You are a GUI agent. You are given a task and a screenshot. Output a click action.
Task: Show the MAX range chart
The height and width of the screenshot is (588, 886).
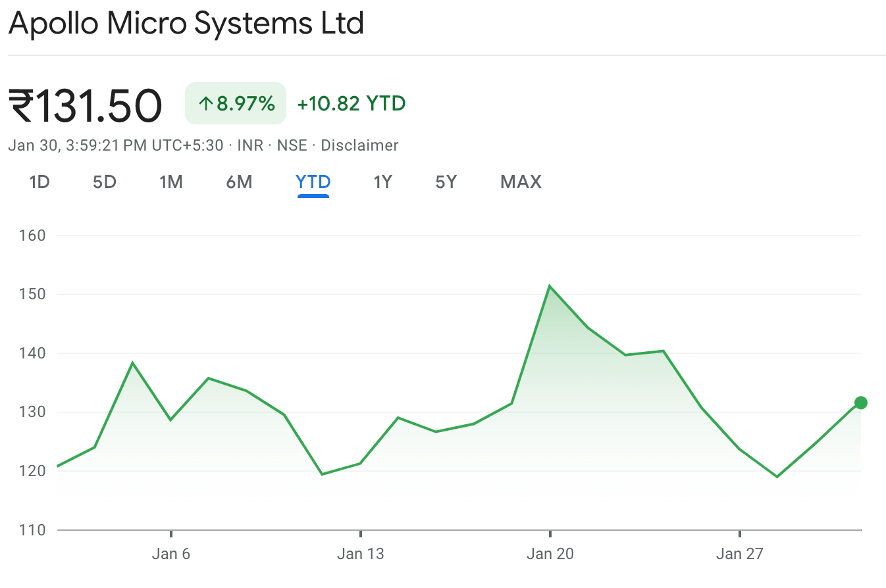521,182
